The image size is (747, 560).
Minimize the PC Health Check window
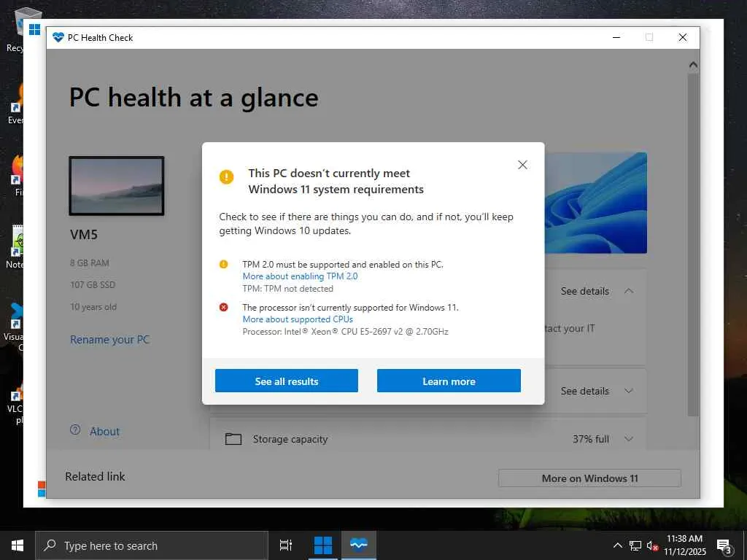click(x=616, y=38)
